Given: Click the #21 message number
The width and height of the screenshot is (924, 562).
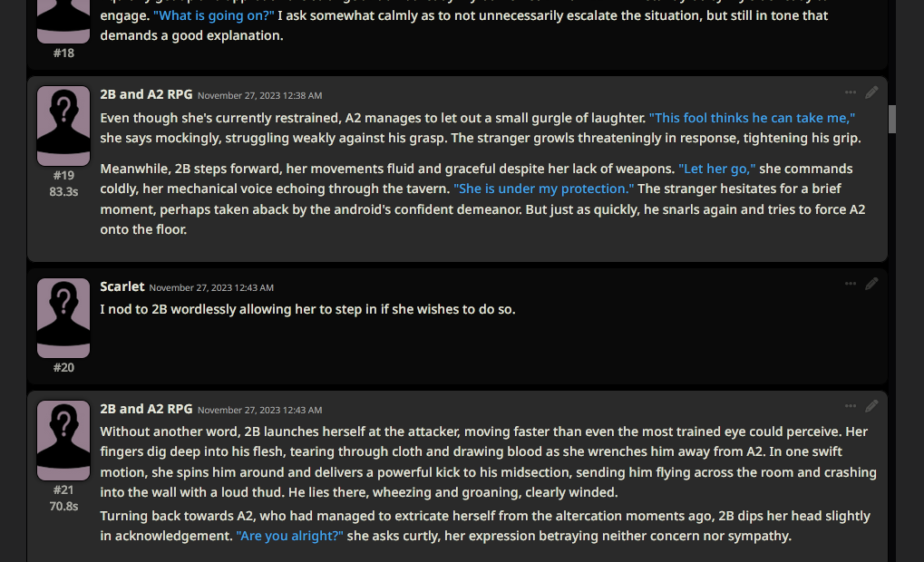Looking at the screenshot, I should coord(63,489).
